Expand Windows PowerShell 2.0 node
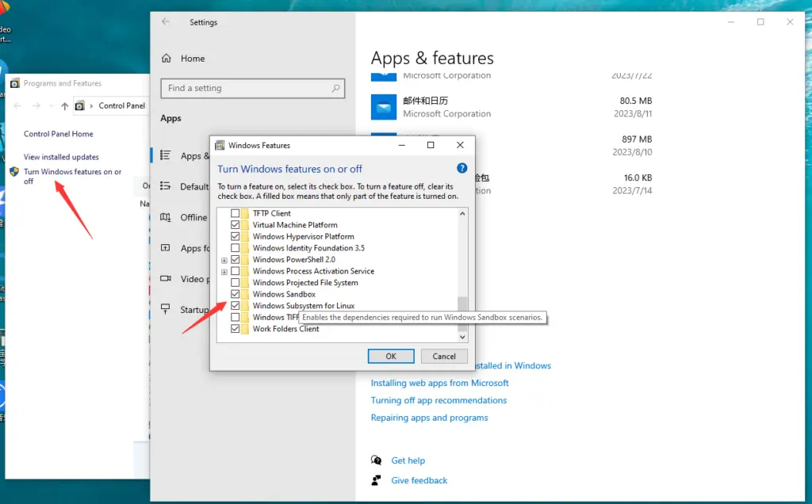812x504 pixels. (224, 259)
